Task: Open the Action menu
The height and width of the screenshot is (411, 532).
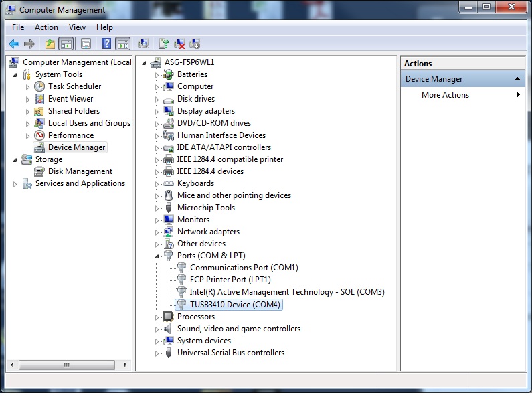Action: point(46,27)
